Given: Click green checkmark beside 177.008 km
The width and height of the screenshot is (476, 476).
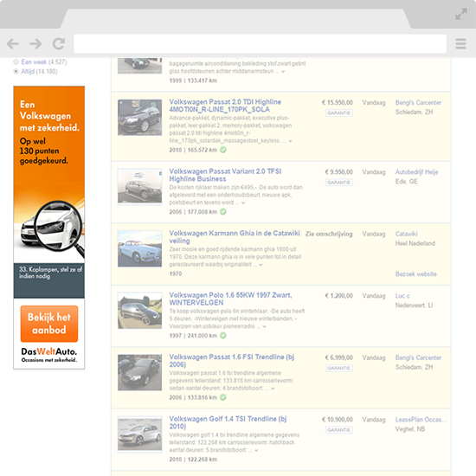Looking at the screenshot, I should click(223, 211).
